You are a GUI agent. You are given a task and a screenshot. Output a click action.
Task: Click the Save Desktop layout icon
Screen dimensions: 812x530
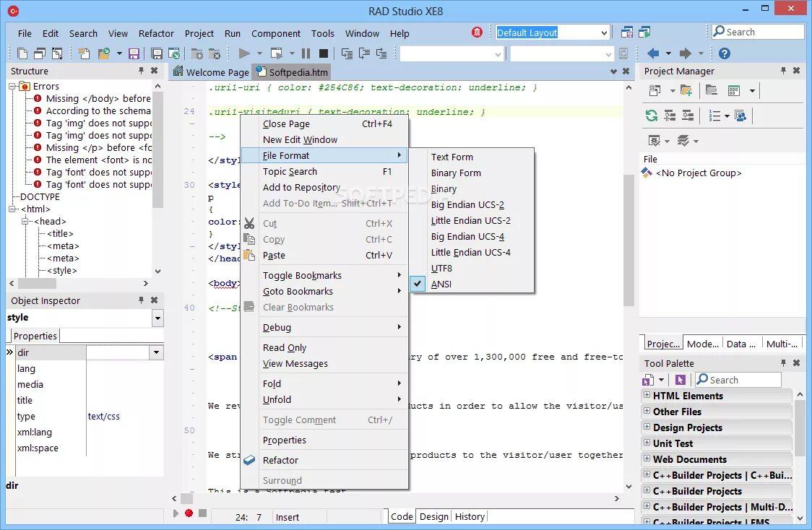coord(626,32)
